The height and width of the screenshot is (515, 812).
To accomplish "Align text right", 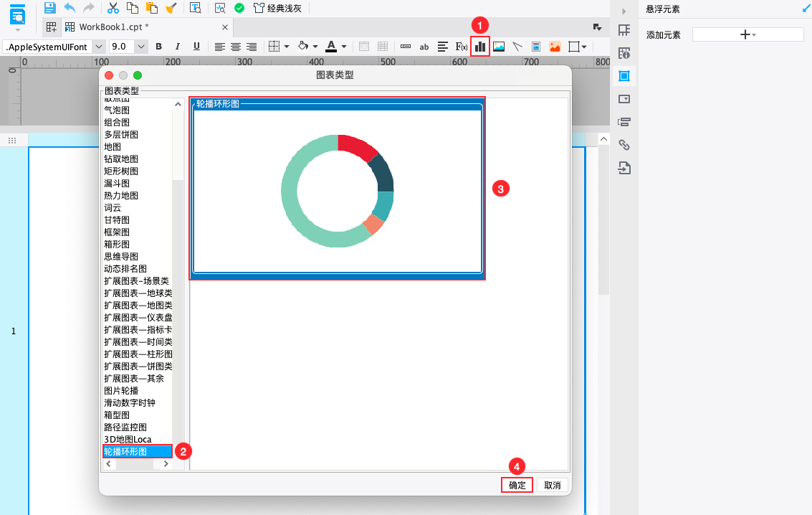I will (x=252, y=47).
